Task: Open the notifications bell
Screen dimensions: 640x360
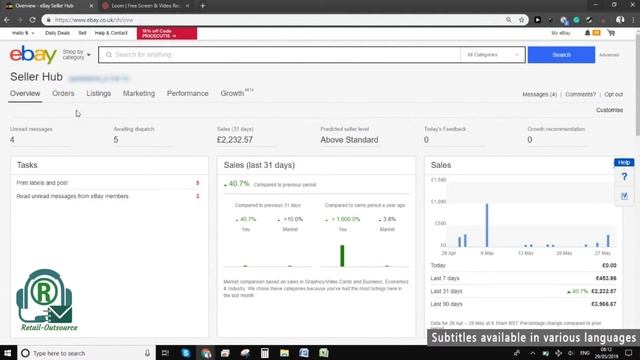Action: point(587,33)
